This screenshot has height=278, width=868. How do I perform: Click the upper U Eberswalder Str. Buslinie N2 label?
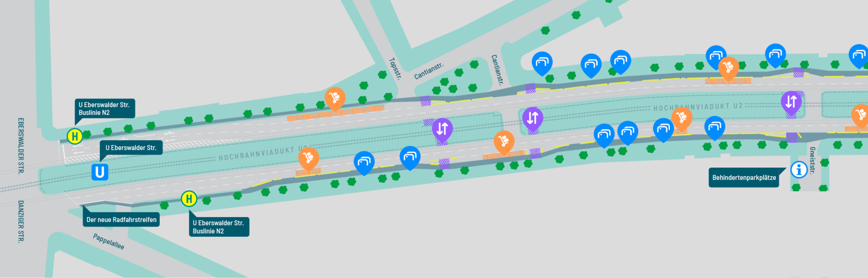[105, 108]
